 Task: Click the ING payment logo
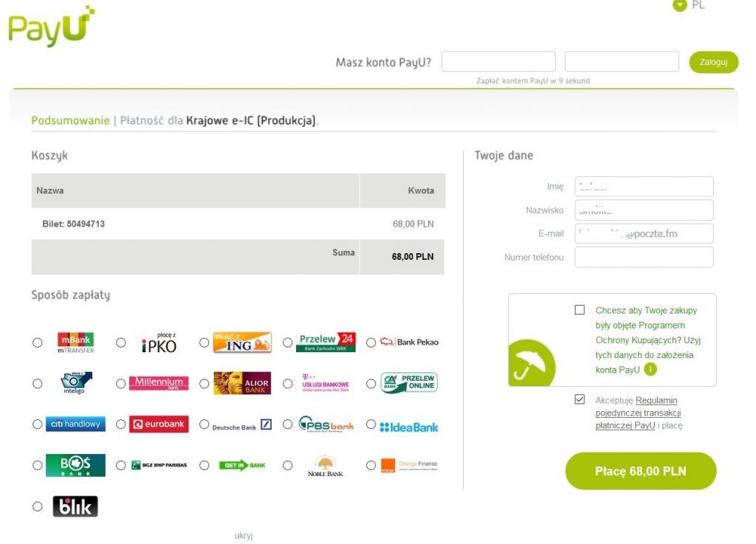[x=242, y=342]
